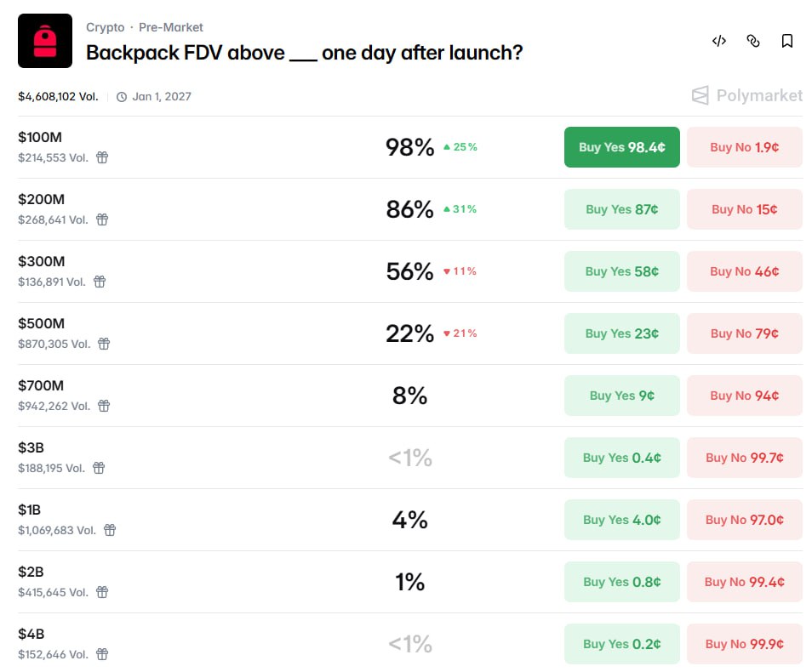This screenshot has width=812, height=672.
Task: Click the rewards gift icon for $100M
Action: (102, 157)
